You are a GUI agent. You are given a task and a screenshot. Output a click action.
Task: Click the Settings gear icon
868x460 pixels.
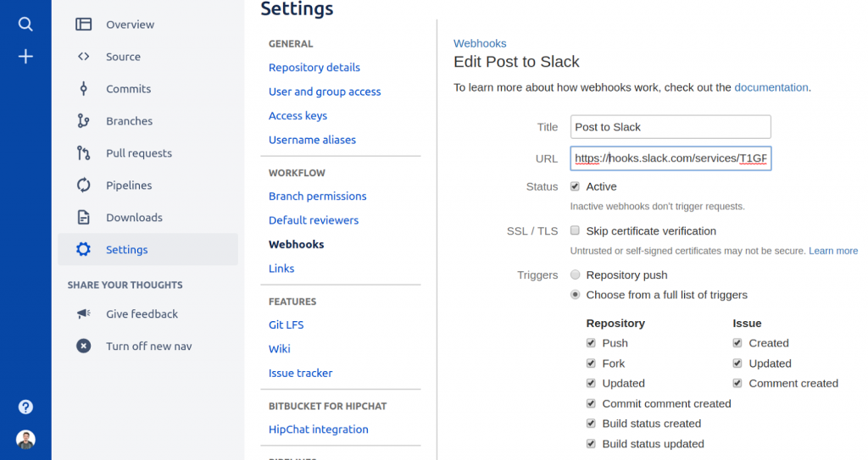[x=84, y=249]
